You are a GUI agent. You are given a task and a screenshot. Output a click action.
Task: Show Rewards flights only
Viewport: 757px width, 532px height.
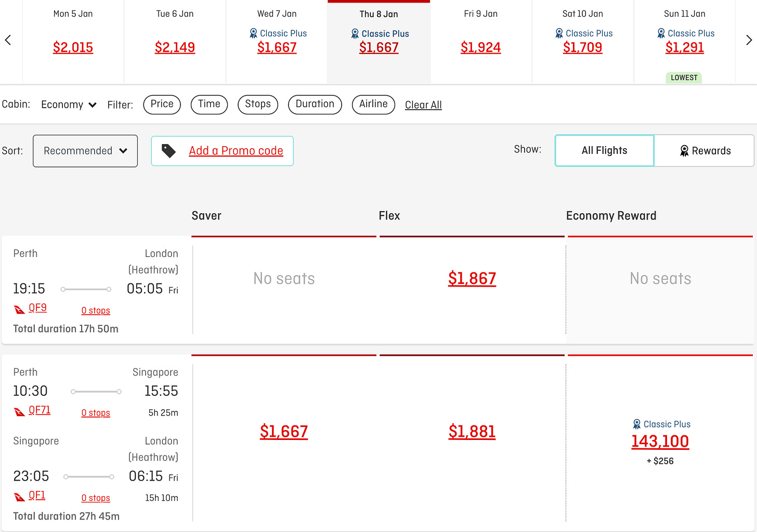pos(704,150)
